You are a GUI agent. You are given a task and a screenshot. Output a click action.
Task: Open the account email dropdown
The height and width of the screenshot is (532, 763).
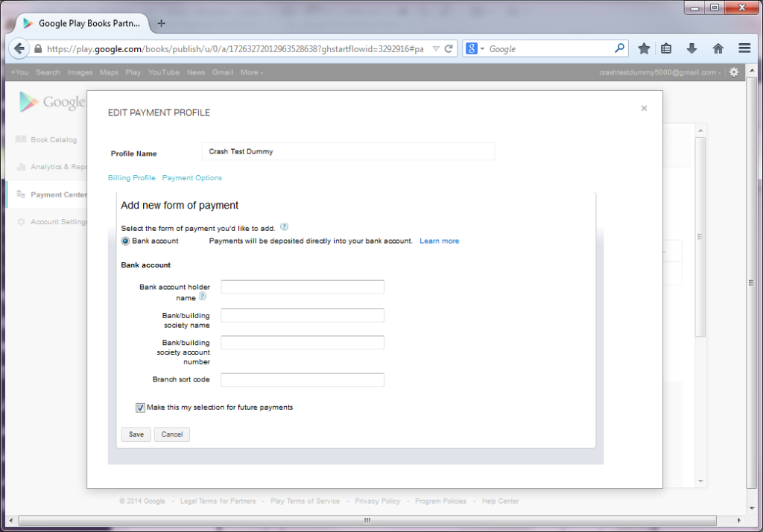coord(660,72)
